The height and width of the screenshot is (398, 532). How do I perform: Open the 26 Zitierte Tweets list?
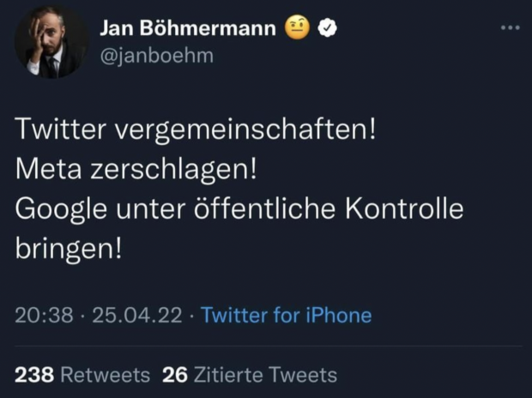pyautogui.click(x=250, y=375)
